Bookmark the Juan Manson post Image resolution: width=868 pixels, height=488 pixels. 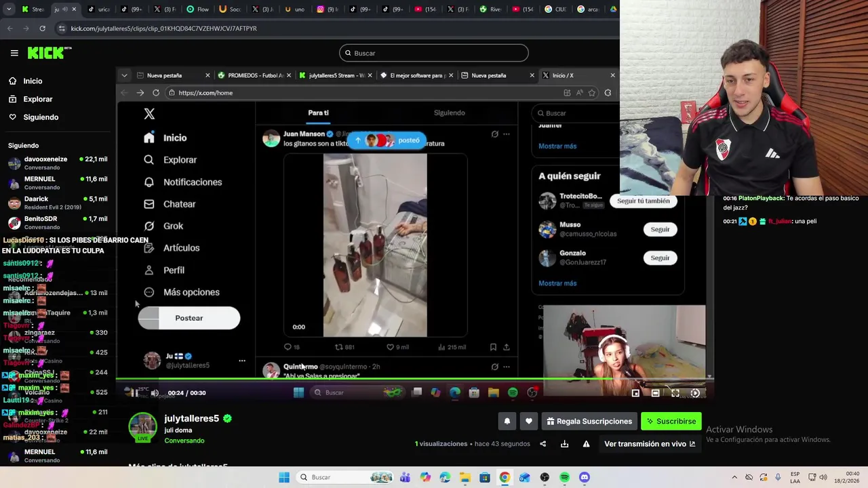493,347
